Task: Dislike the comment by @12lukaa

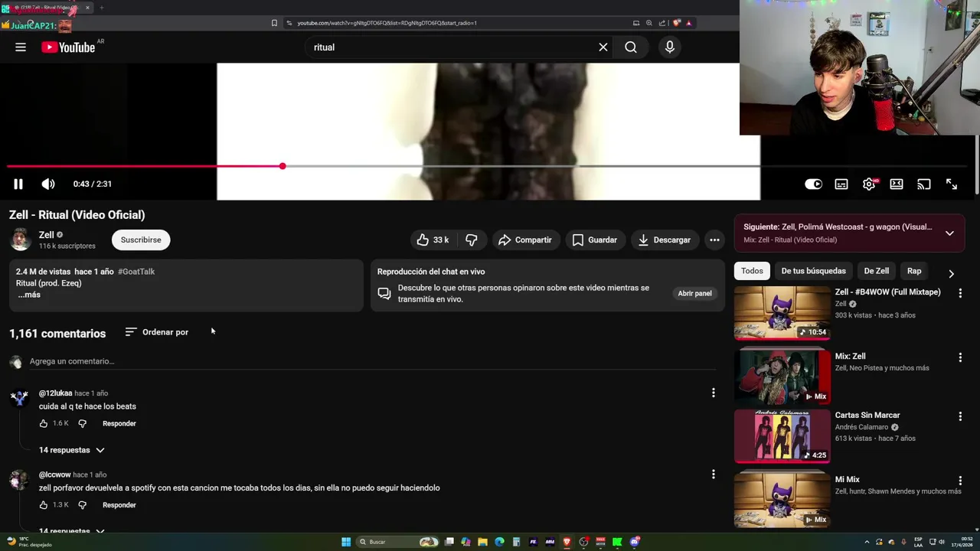Action: pyautogui.click(x=83, y=423)
